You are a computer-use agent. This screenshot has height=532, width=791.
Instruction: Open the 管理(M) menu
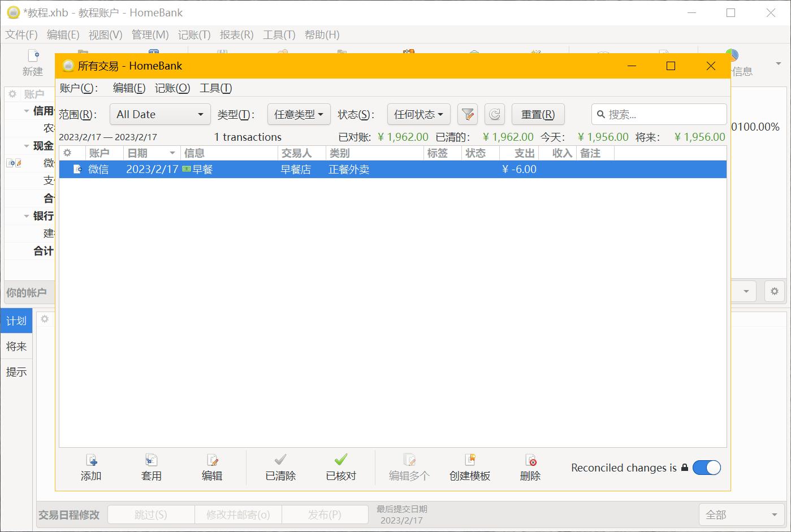click(150, 34)
